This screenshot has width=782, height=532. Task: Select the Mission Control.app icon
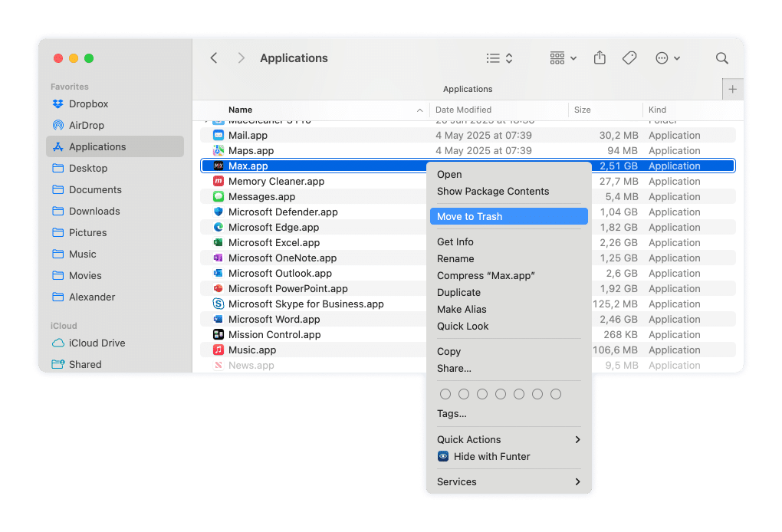219,334
